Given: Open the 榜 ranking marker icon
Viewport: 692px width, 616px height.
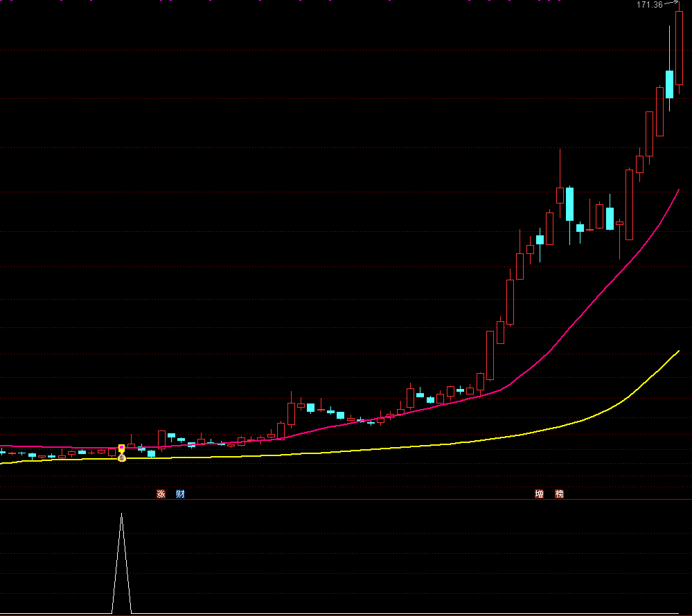Looking at the screenshot, I should pyautogui.click(x=559, y=494).
